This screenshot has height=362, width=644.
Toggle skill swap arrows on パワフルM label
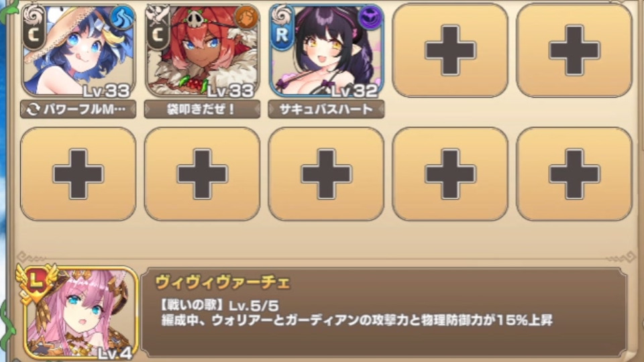click(33, 109)
